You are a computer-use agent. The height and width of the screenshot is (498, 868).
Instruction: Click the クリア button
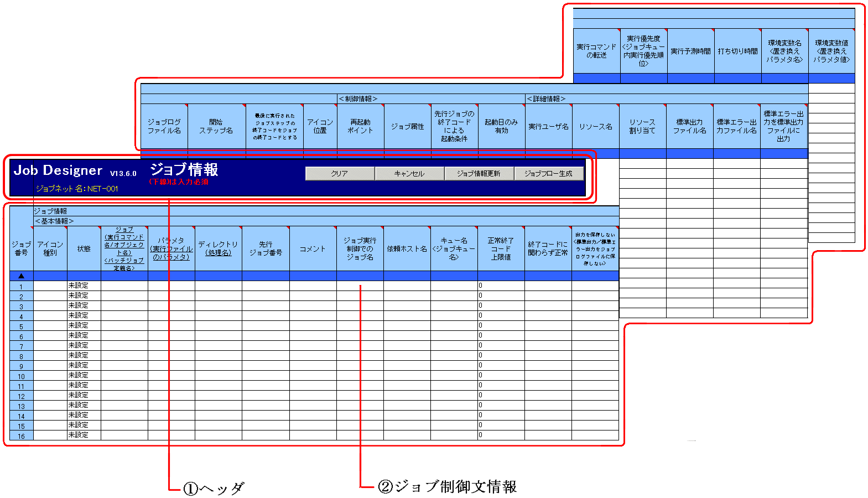coord(340,174)
